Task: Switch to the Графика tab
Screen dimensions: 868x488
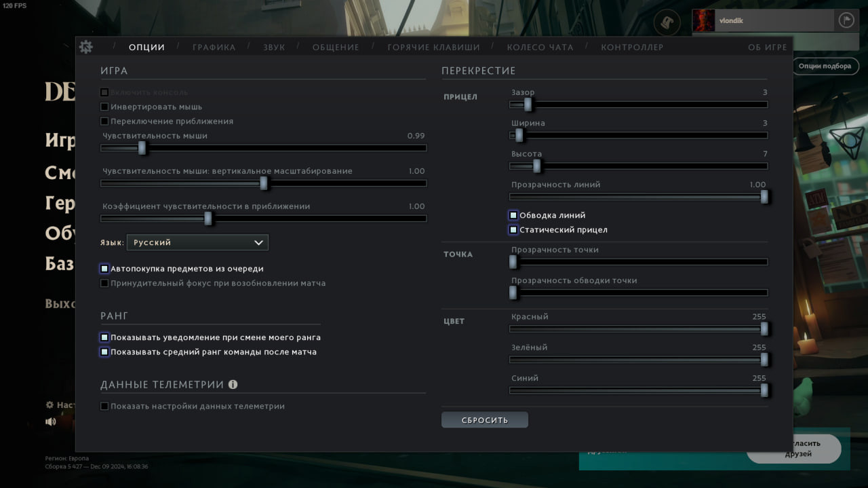Action: [214, 48]
